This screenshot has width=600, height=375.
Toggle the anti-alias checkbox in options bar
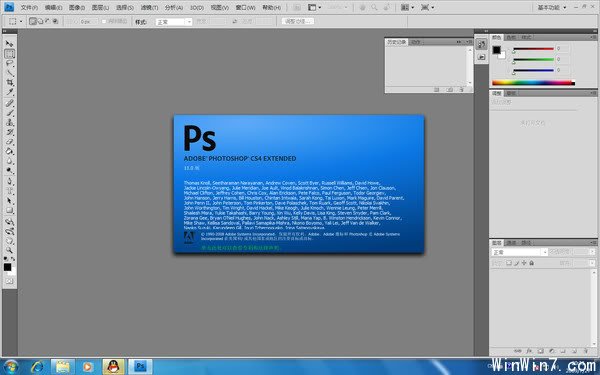pos(104,21)
